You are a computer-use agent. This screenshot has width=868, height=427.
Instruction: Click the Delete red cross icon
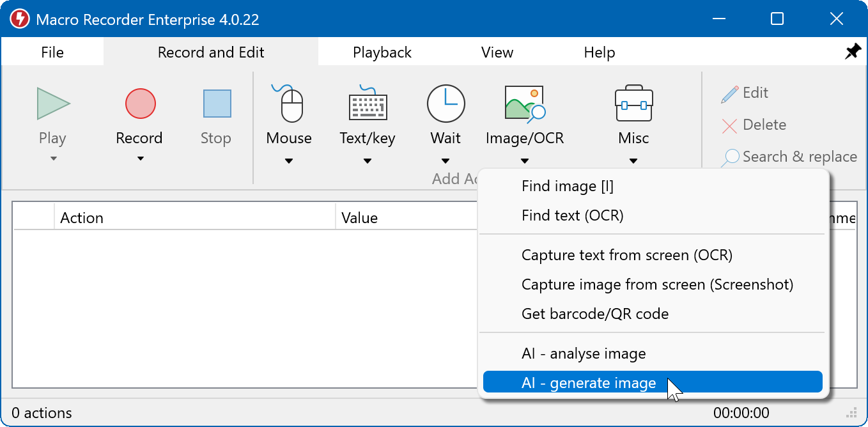click(729, 126)
